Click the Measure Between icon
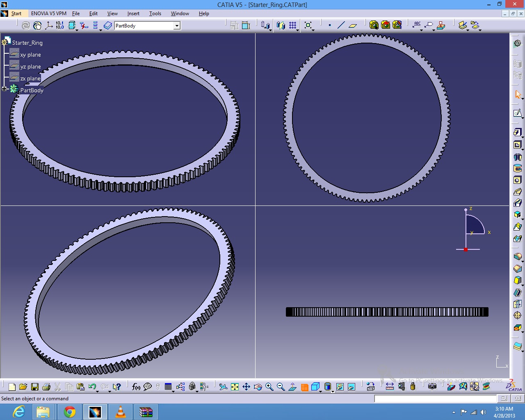 [390, 386]
